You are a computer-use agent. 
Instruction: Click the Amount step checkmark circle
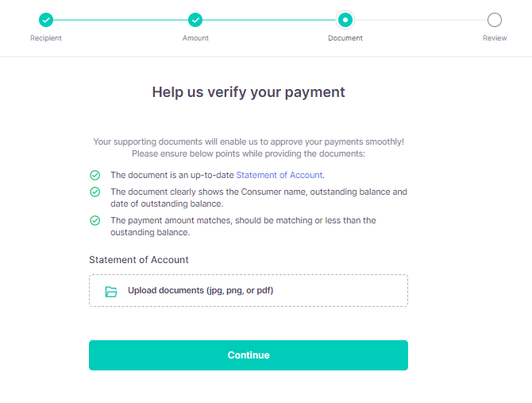(195, 20)
